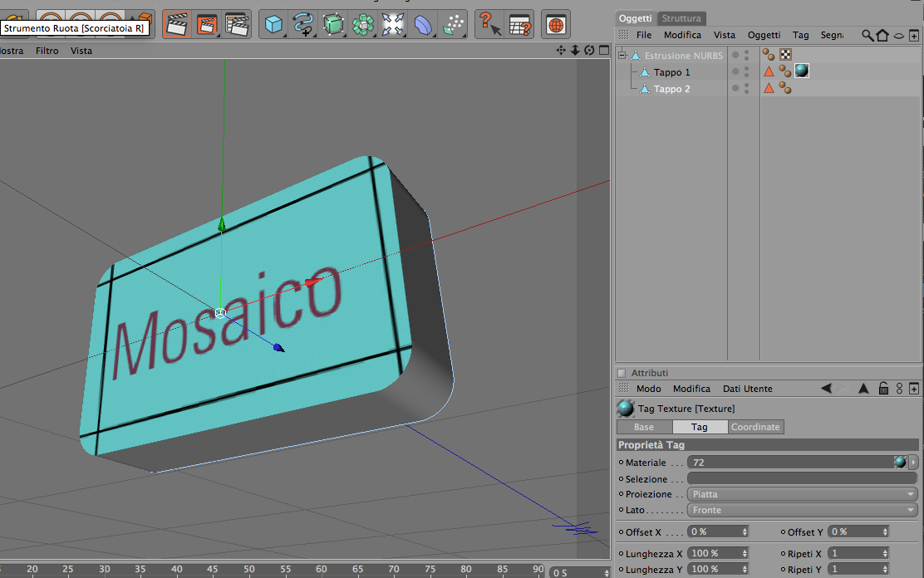924x578 pixels.
Task: Open the table help icon
Action: click(520, 25)
